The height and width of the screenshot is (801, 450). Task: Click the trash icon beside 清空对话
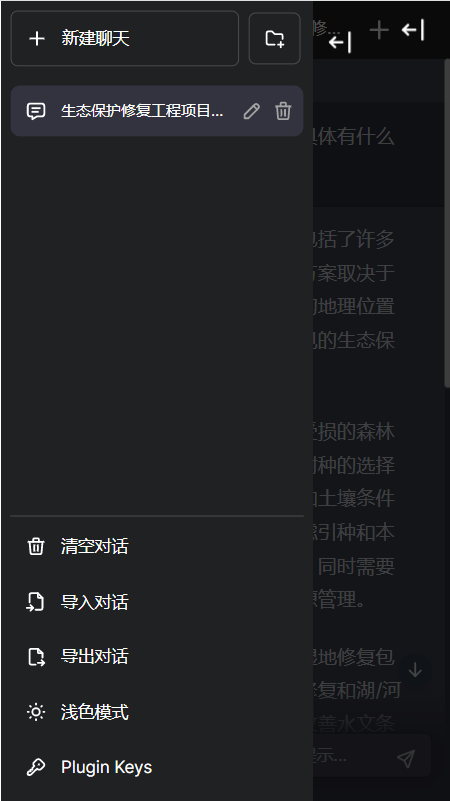tap(36, 547)
